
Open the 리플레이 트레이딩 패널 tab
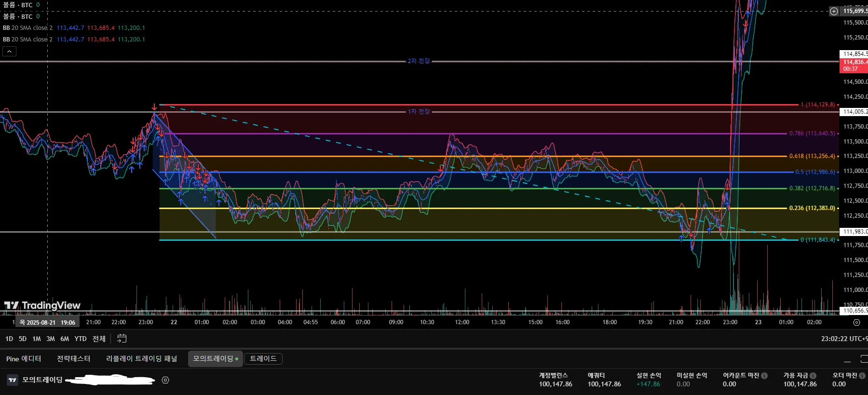141,359
